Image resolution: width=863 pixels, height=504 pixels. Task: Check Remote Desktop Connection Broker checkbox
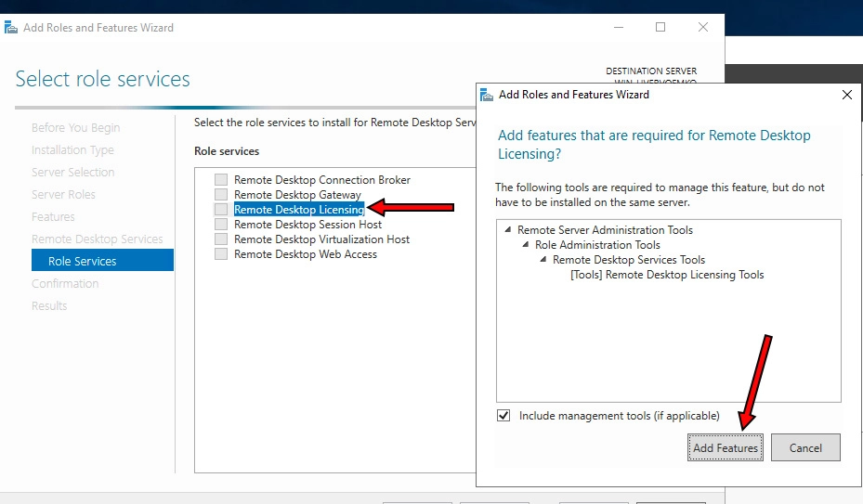pyautogui.click(x=221, y=180)
